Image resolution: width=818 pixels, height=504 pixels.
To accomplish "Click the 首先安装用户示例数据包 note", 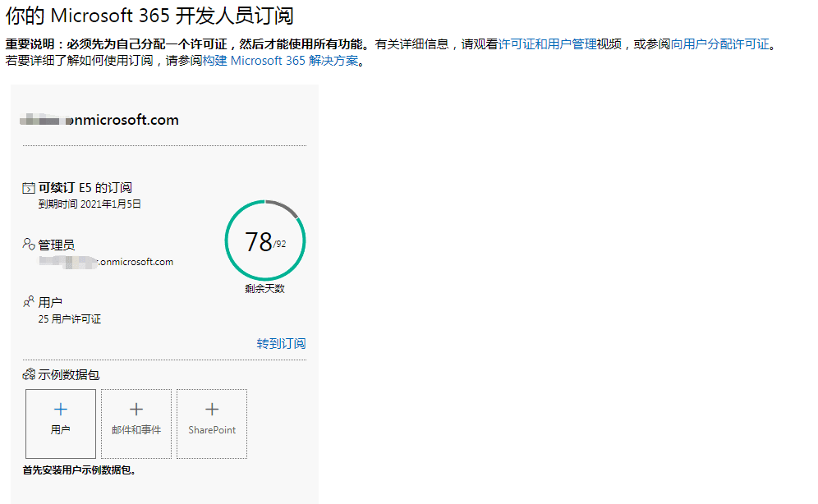I will point(80,470).
